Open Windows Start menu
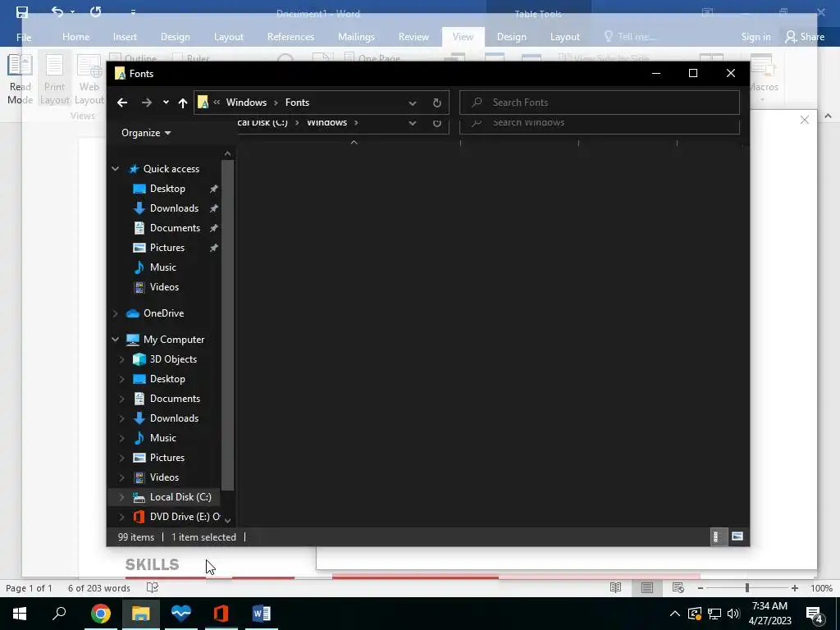Image resolution: width=840 pixels, height=630 pixels. (x=20, y=614)
